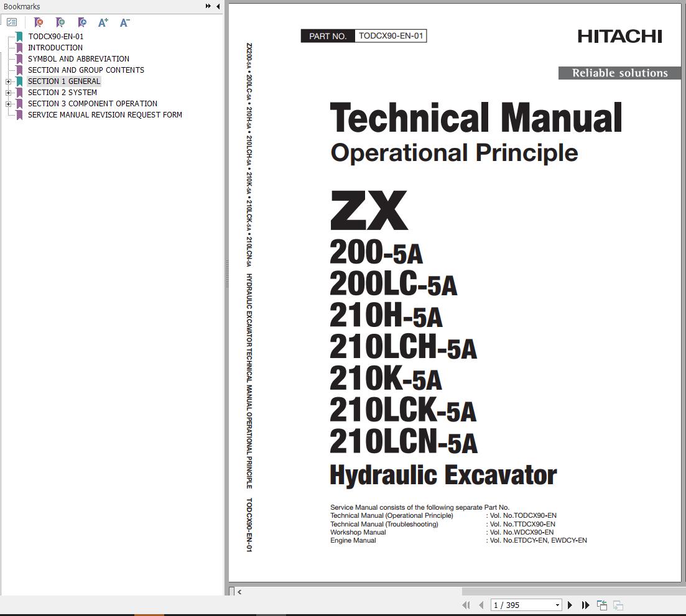Click the Technical Manual title

[x=476, y=117]
